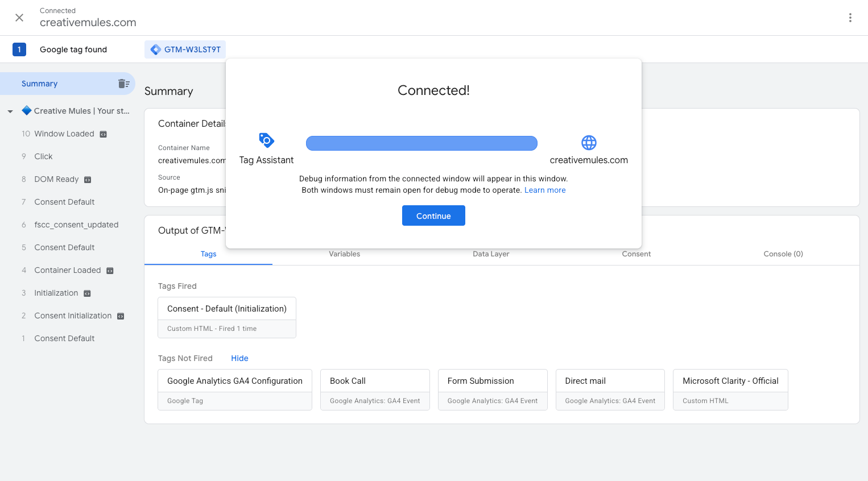Screen dimensions: 868x481
Task: Open event 10 Window Loaded
Action: [64, 134]
